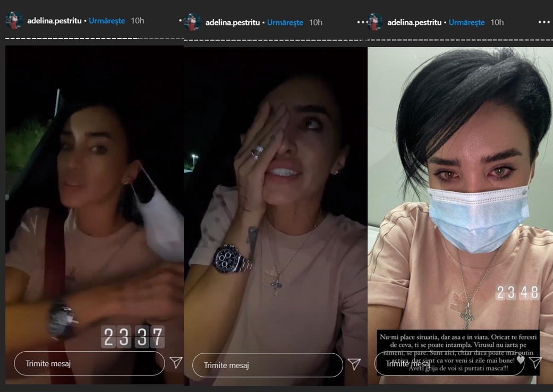Tap the 2348 flip-clock time sticker
Image resolution: width=553 pixels, height=392 pixels.
518,292
